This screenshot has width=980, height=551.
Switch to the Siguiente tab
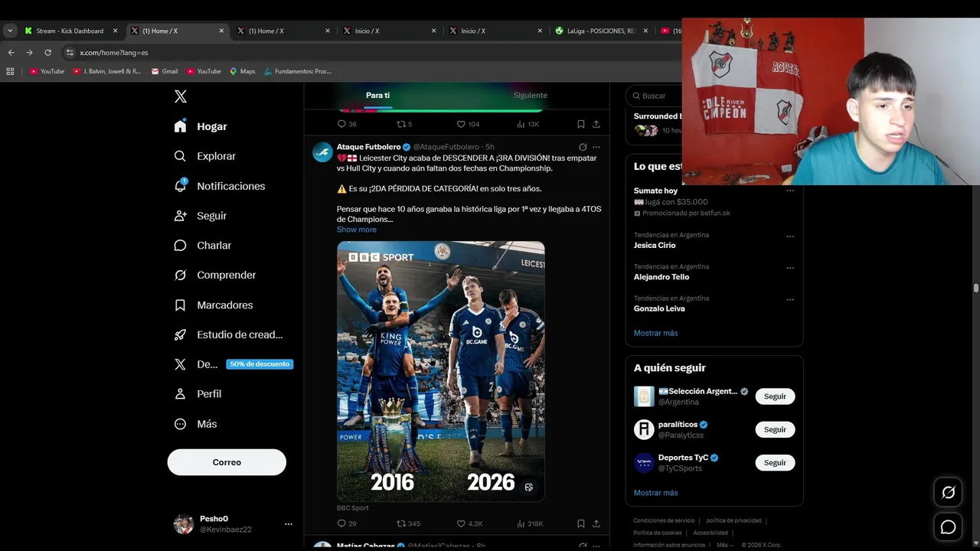click(531, 96)
